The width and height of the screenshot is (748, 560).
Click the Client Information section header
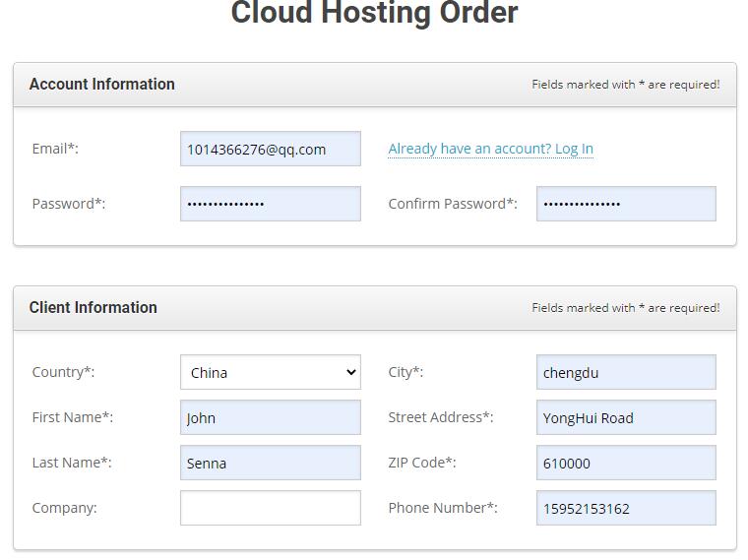click(x=93, y=308)
